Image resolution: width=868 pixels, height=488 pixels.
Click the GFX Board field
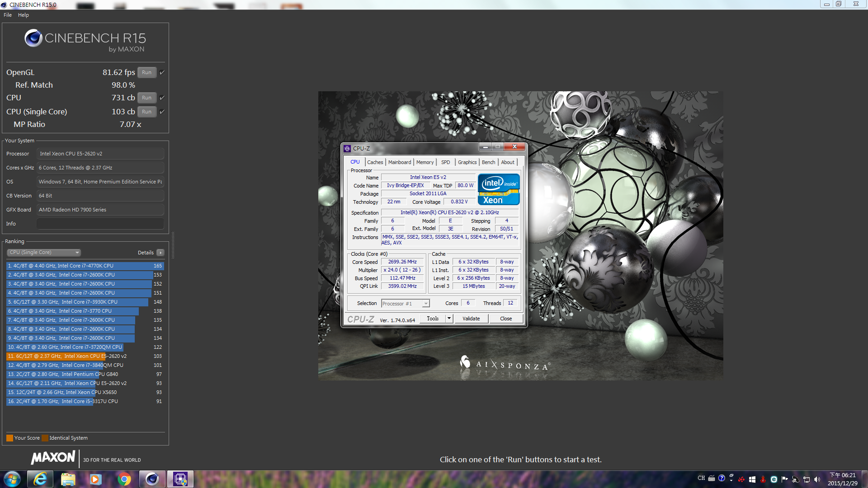[100, 210]
